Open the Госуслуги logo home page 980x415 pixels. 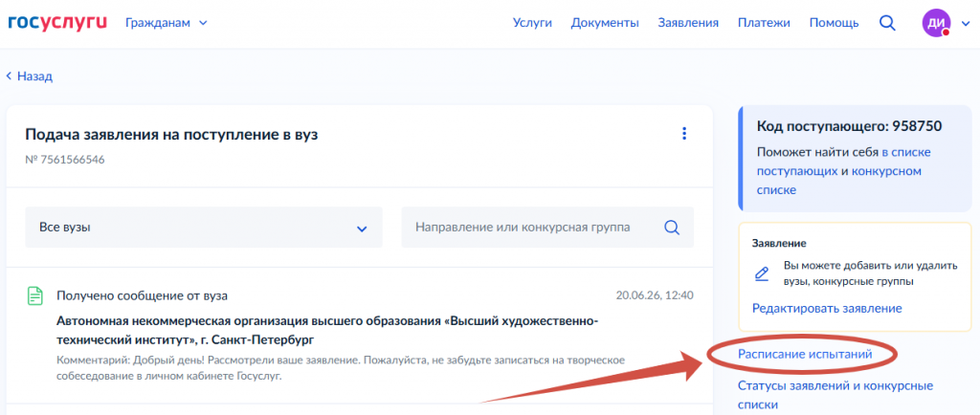57,23
